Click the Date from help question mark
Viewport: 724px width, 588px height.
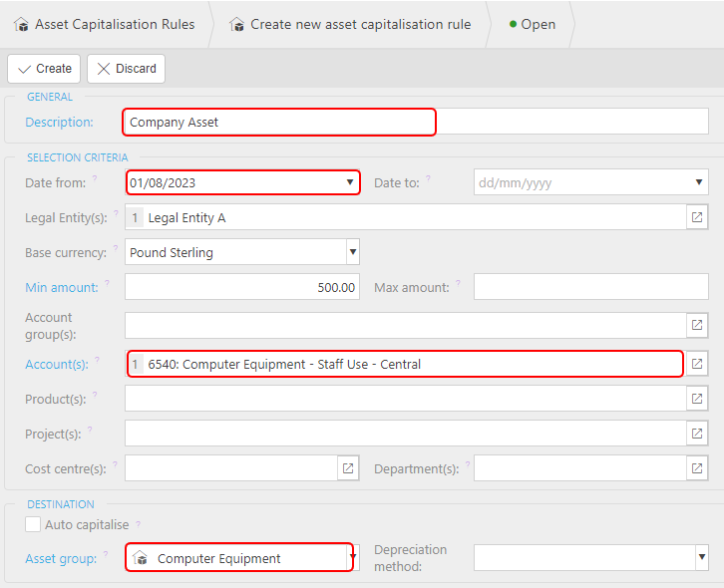(95, 178)
